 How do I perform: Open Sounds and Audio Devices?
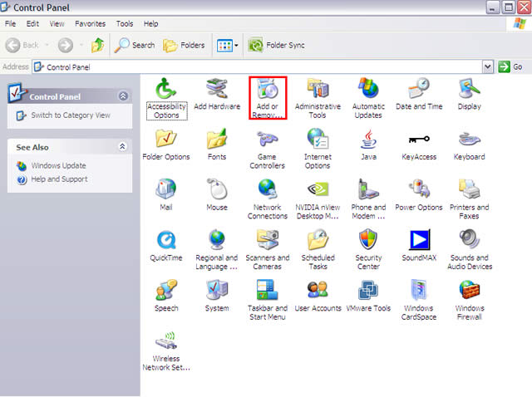469,250
